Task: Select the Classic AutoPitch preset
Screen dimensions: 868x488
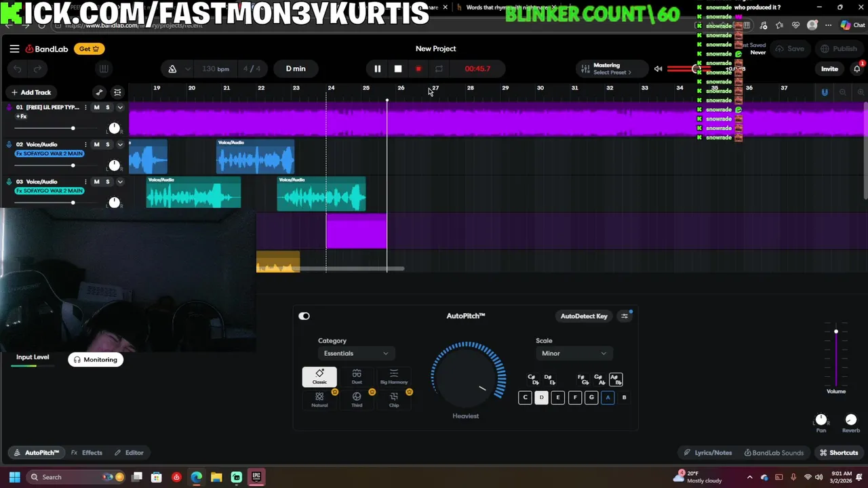Action: (319, 377)
